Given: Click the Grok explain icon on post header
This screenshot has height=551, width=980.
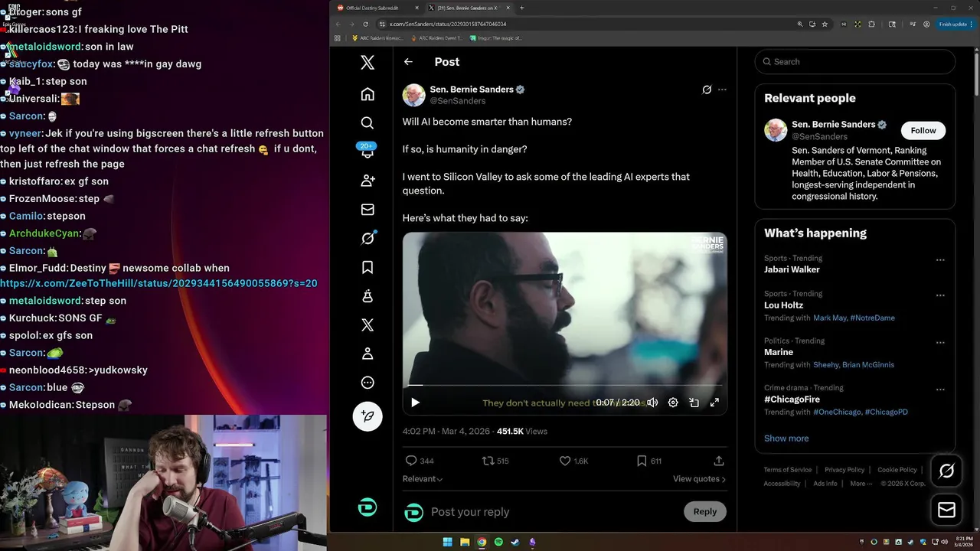Looking at the screenshot, I should pos(707,90).
